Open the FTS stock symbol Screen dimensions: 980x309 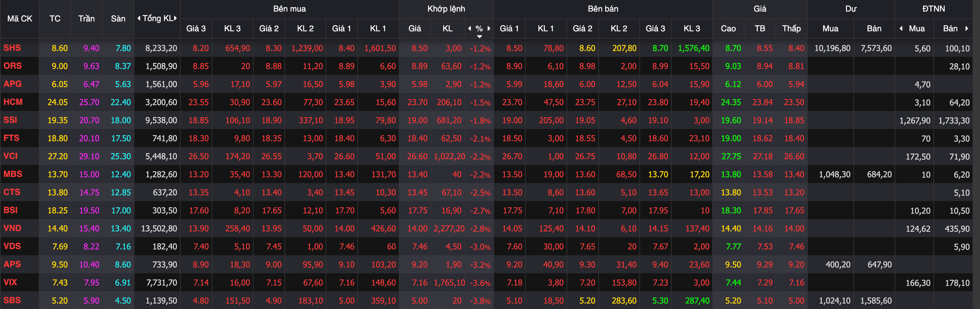(x=12, y=138)
